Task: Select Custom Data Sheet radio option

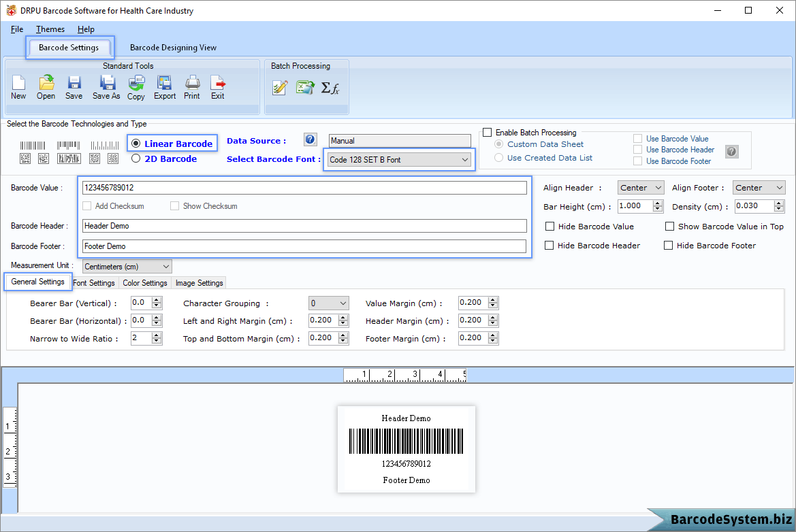Action: tap(499, 144)
